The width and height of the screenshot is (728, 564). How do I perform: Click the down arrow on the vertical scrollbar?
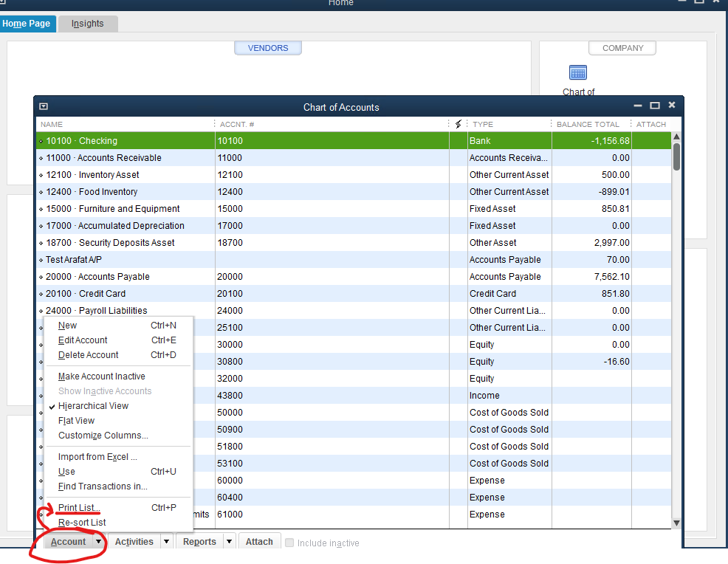676,522
